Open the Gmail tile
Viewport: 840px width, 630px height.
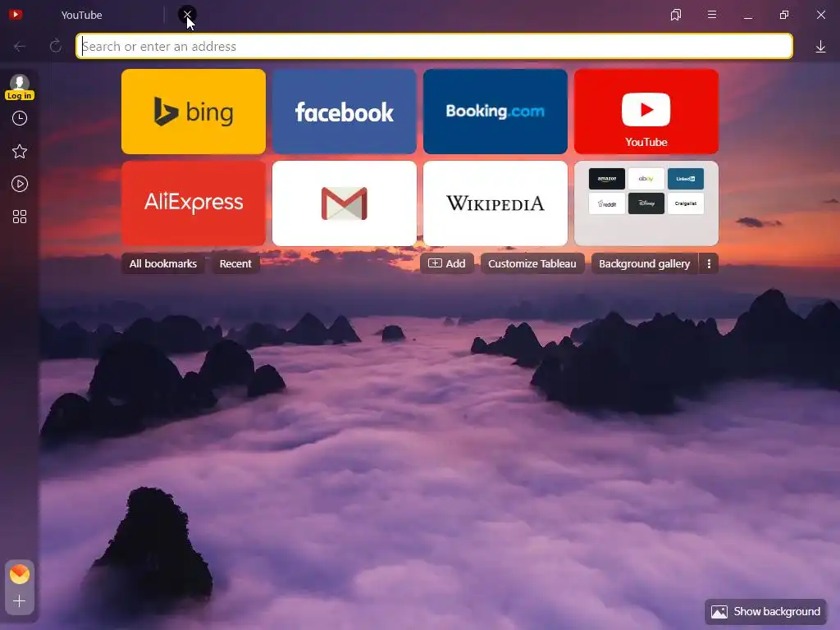tap(345, 203)
